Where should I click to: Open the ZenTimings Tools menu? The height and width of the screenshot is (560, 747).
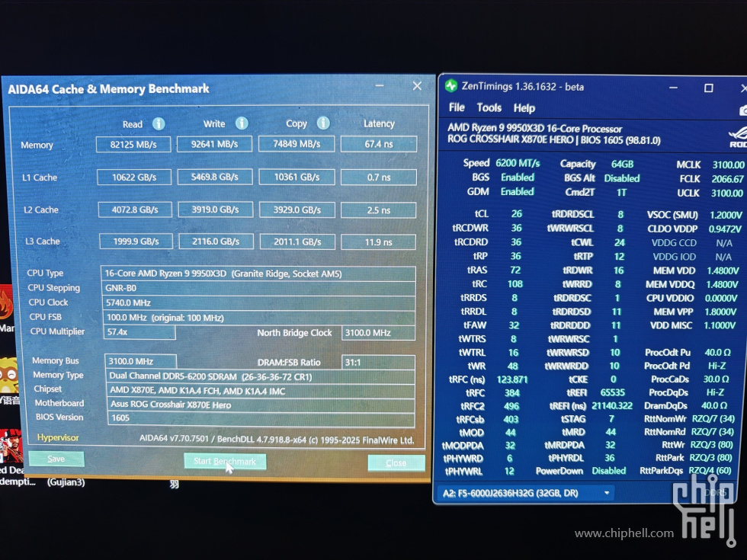pyautogui.click(x=489, y=108)
